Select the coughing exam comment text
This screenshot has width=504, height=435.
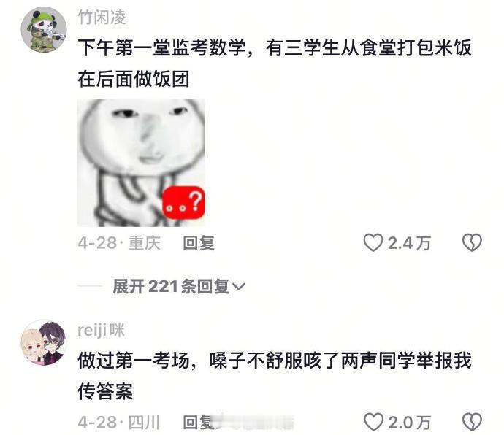pos(275,376)
